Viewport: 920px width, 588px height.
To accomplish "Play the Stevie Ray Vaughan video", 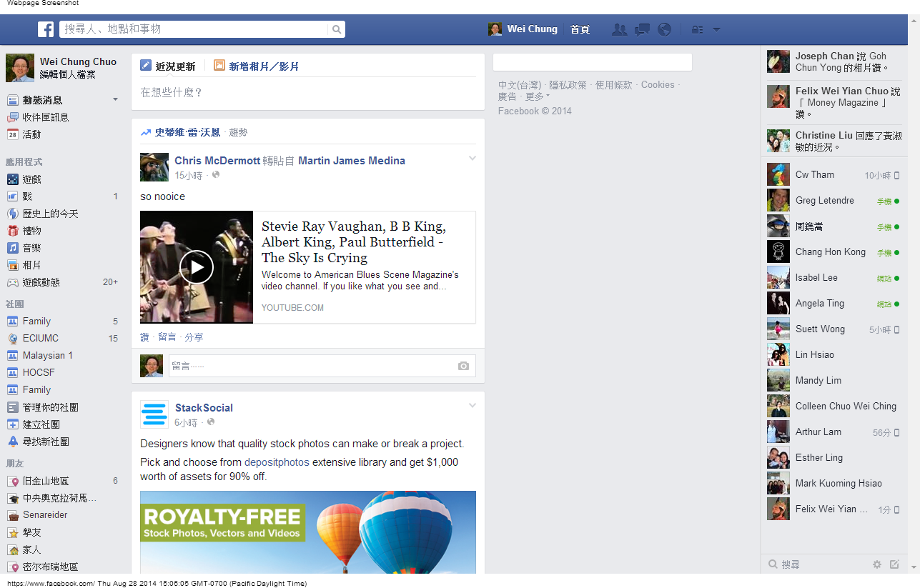I will (197, 267).
